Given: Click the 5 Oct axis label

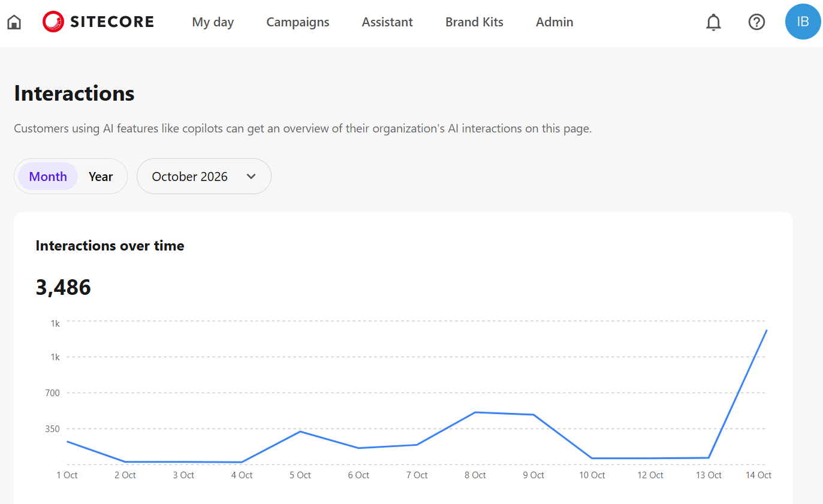Looking at the screenshot, I should point(300,475).
